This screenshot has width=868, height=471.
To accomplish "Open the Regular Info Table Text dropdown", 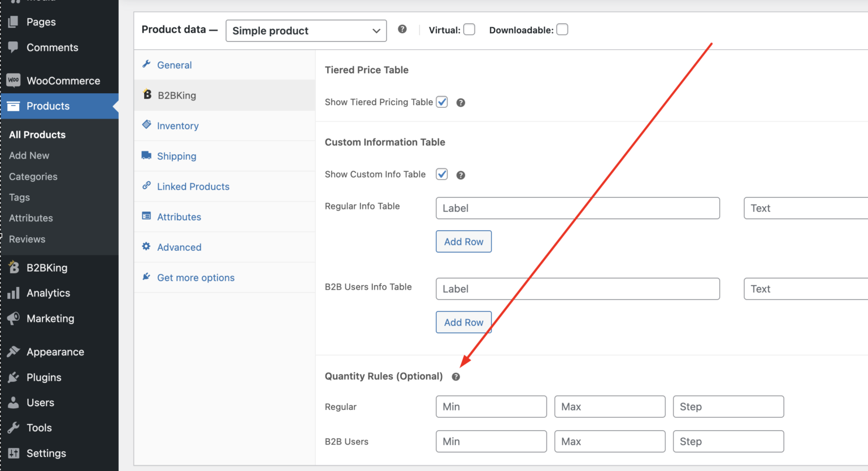I will (x=805, y=208).
